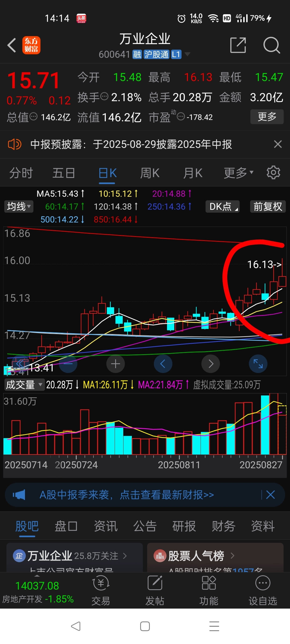
Task: Switch to 周K chart tab
Action: click(x=150, y=173)
